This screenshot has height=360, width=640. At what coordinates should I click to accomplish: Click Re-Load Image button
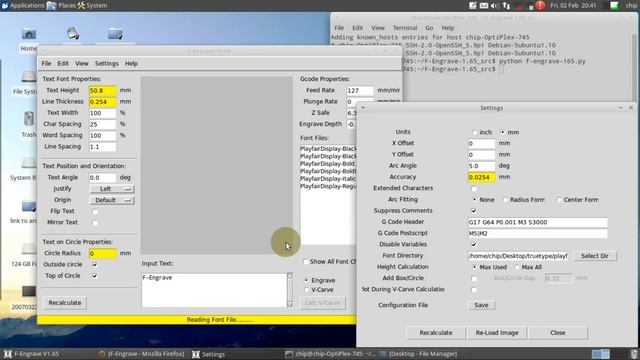coord(497,333)
